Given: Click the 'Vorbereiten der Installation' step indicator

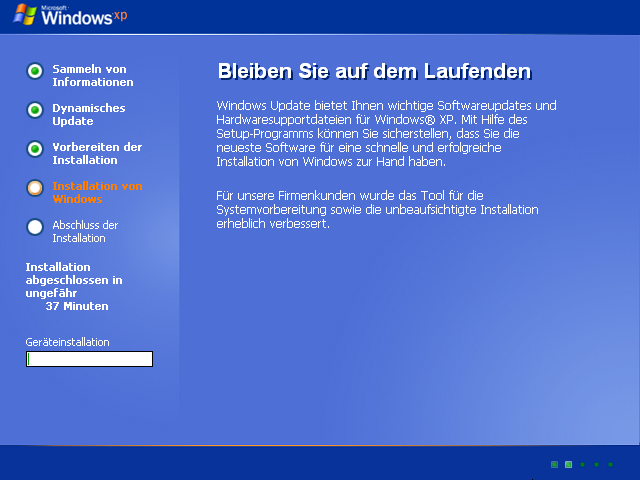Looking at the screenshot, I should [x=35, y=149].
